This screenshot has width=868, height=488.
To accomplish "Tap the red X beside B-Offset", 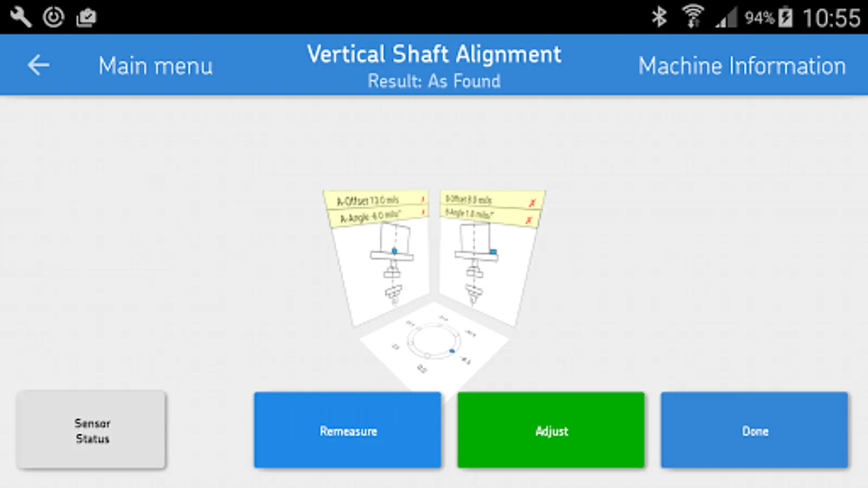I will pyautogui.click(x=532, y=203).
